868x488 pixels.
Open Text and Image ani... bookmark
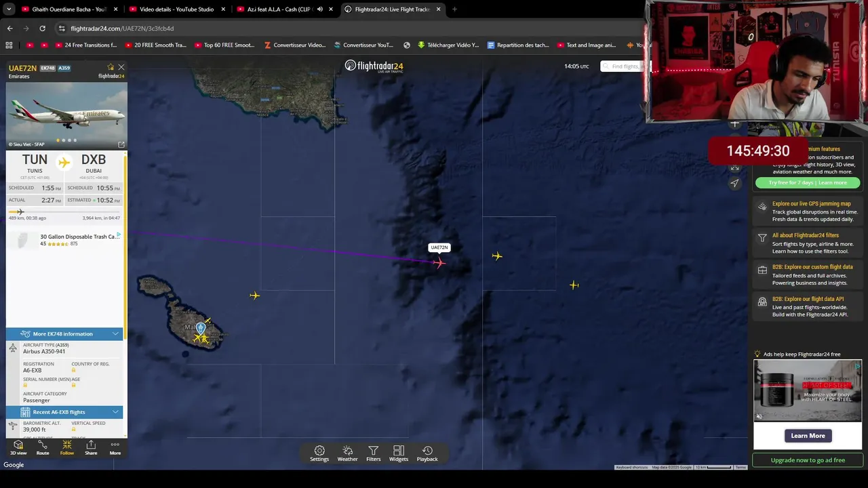(586, 45)
